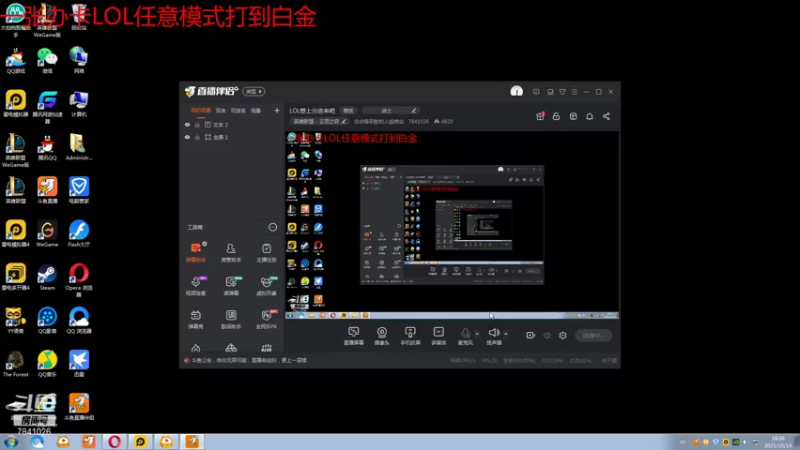Click the message icon in title bar
The width and height of the screenshot is (800, 450).
click(x=536, y=92)
